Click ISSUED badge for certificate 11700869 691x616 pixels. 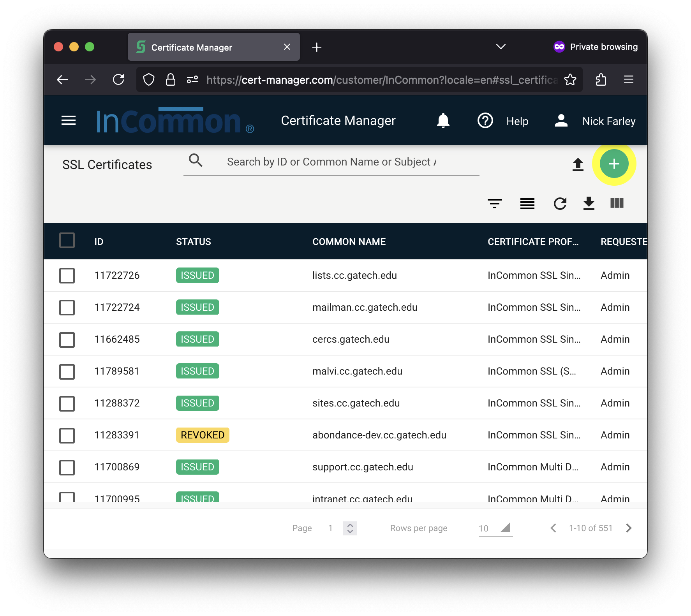click(x=197, y=467)
